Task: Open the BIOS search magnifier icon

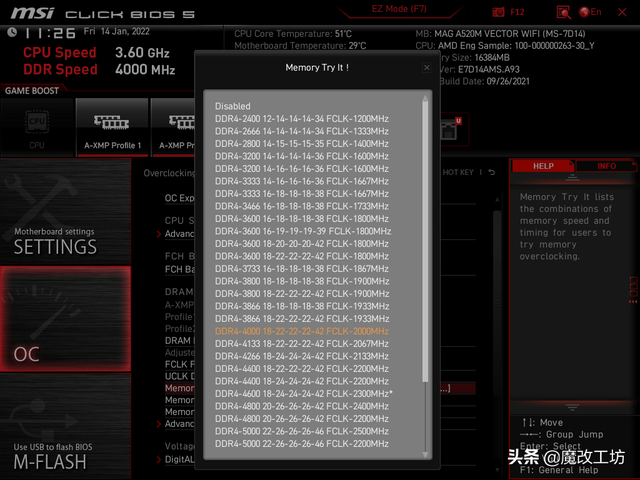Action: click(563, 12)
